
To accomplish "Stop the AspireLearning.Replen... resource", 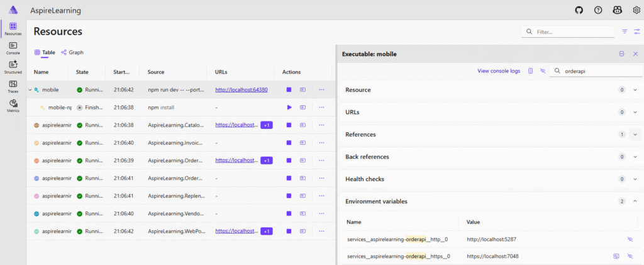I will click(289, 196).
